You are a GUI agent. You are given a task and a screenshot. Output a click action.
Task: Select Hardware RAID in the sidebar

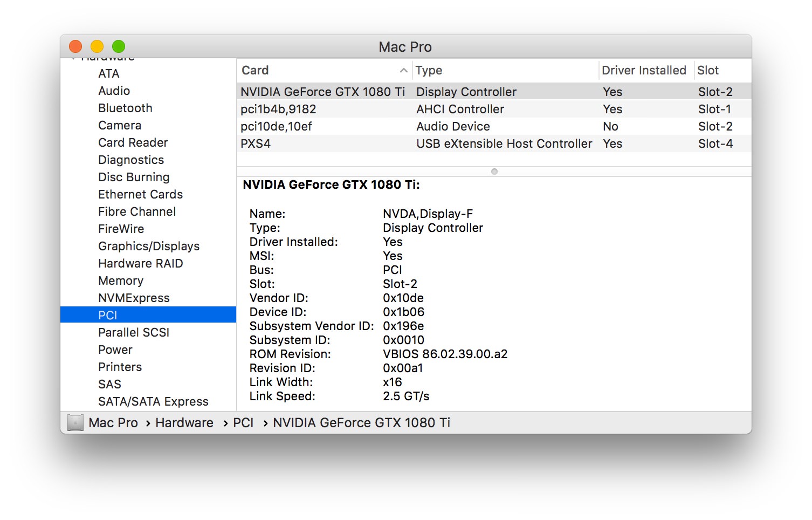(140, 263)
